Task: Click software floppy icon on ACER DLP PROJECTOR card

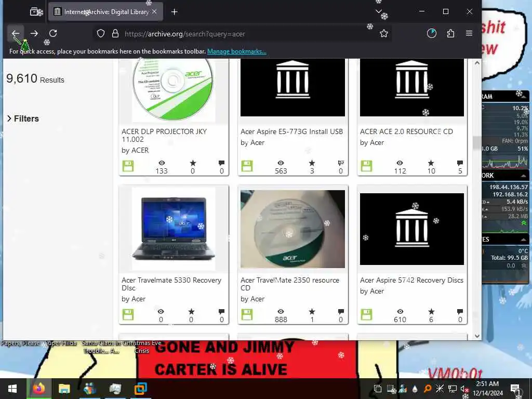Action: point(128,166)
